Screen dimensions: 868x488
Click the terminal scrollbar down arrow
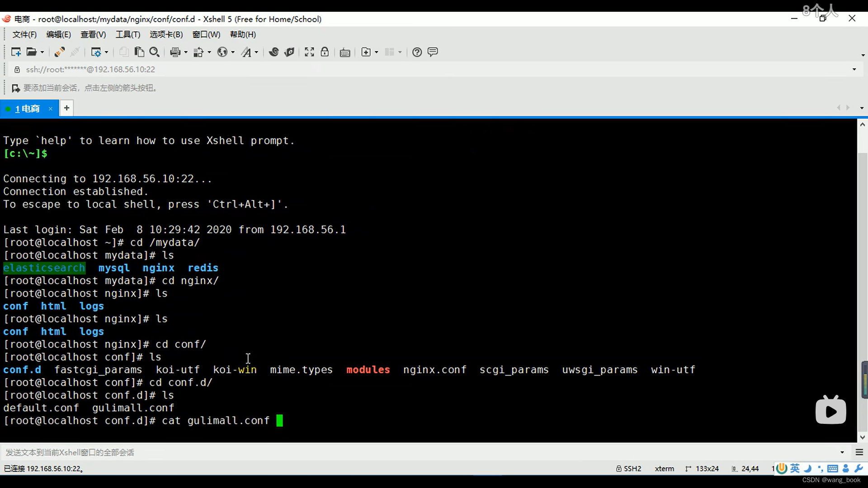[863, 437]
